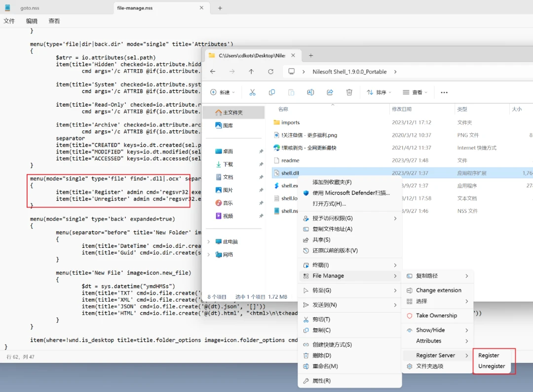This screenshot has width=533, height=392.
Task: Expand the 网络 tree node
Action: point(208,255)
